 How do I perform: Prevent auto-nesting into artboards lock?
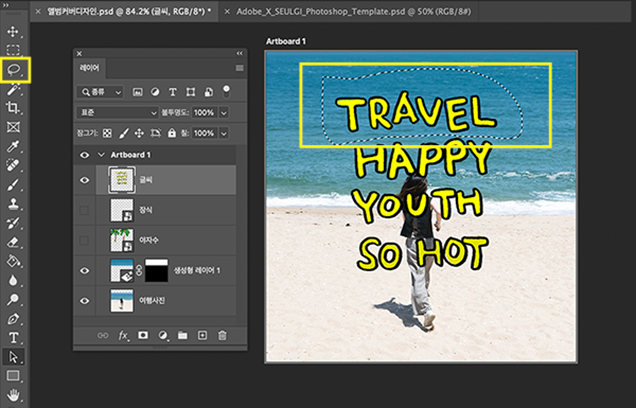[x=156, y=133]
